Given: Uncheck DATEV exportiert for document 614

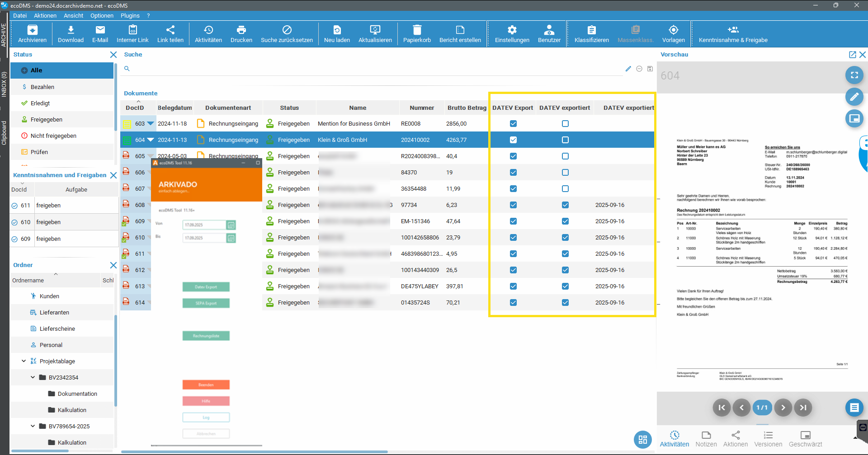Looking at the screenshot, I should coord(565,303).
